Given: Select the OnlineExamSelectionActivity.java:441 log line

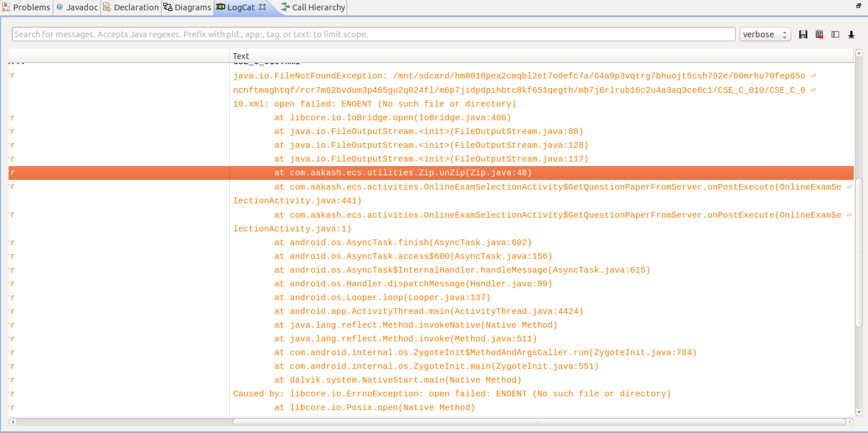Looking at the screenshot, I should pos(431,194).
